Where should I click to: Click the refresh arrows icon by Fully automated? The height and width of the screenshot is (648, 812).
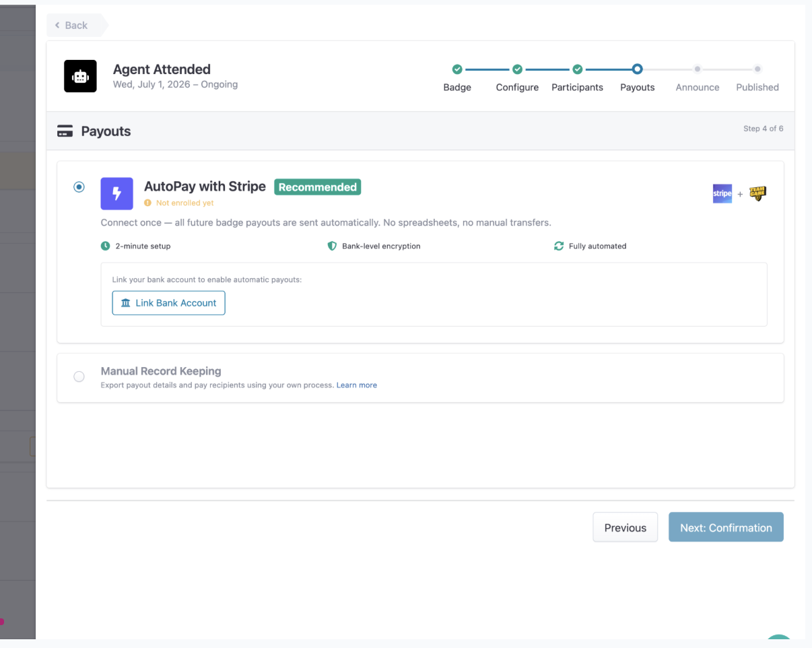click(x=559, y=246)
